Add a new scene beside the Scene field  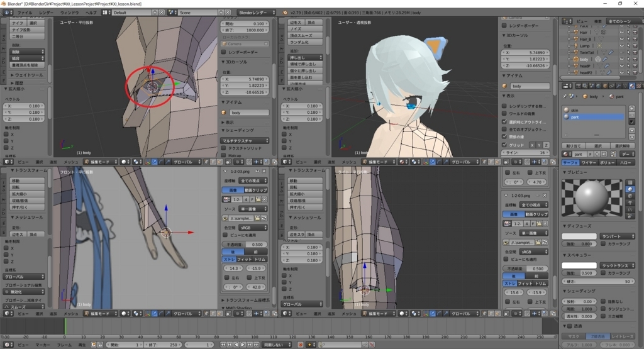pyautogui.click(x=221, y=13)
